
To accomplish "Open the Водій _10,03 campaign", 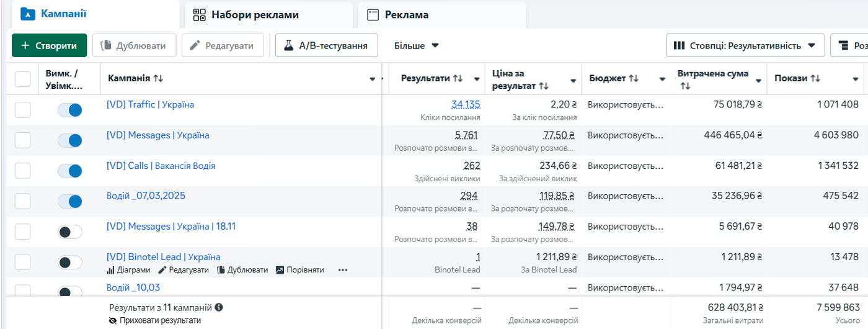I will click(x=133, y=287).
